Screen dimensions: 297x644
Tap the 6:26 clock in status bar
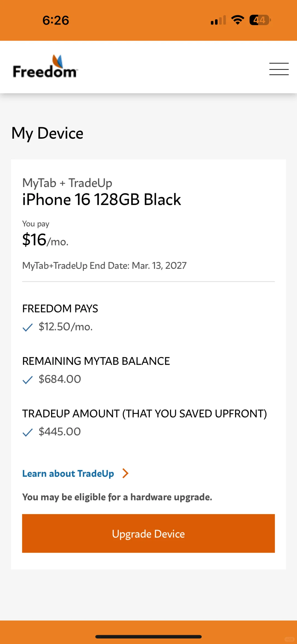pos(56,20)
